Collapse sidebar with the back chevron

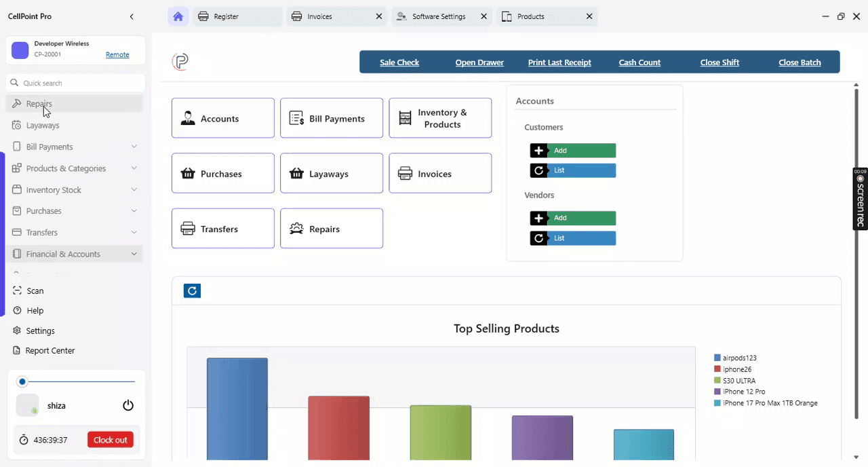(x=132, y=16)
